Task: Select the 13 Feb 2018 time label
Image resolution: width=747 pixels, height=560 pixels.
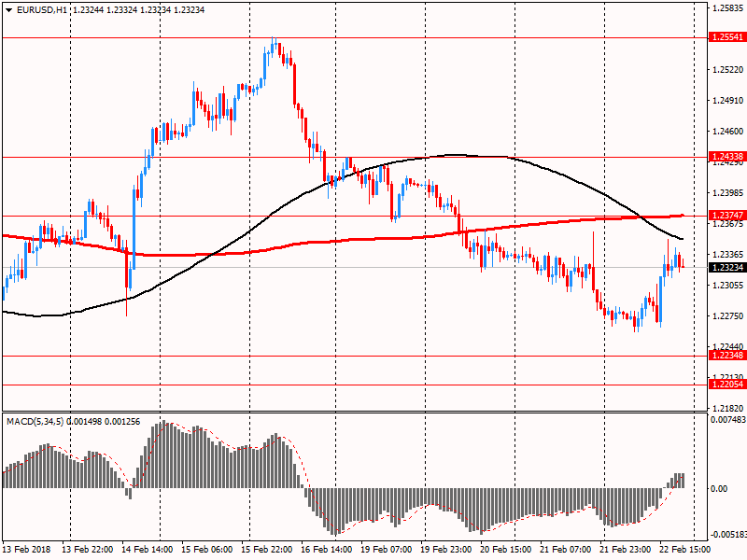Action: coord(26,549)
